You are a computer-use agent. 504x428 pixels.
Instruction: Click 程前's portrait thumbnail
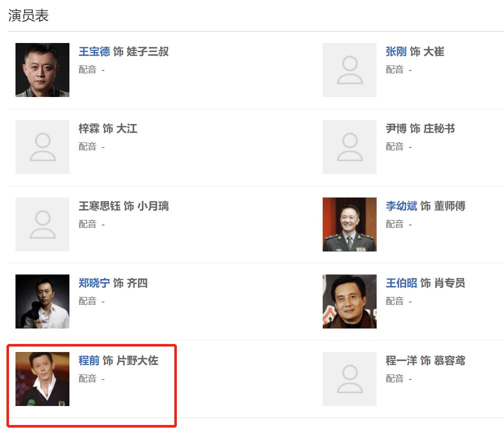[x=42, y=379]
